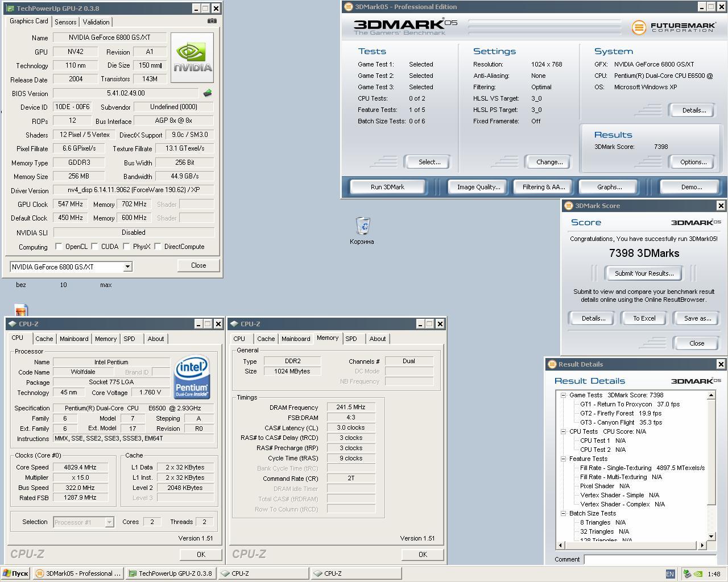Click the Result Details horizontal scrollbar right arrow

[x=702, y=545]
